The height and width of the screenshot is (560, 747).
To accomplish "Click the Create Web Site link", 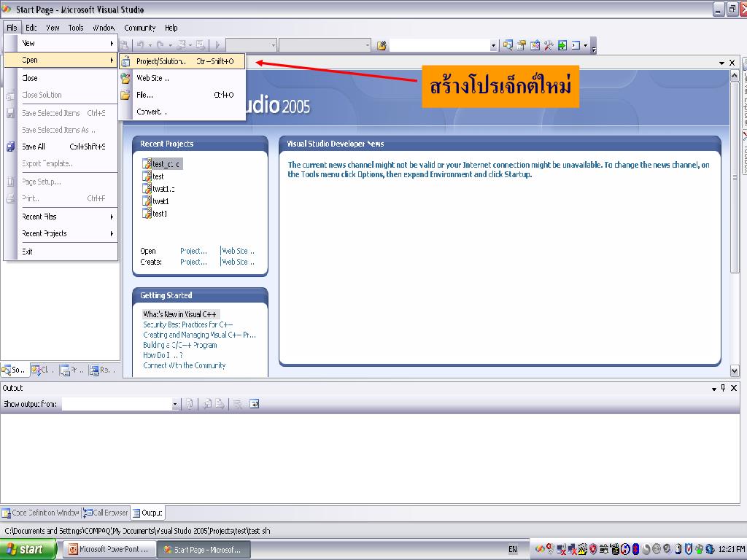I will (239, 262).
